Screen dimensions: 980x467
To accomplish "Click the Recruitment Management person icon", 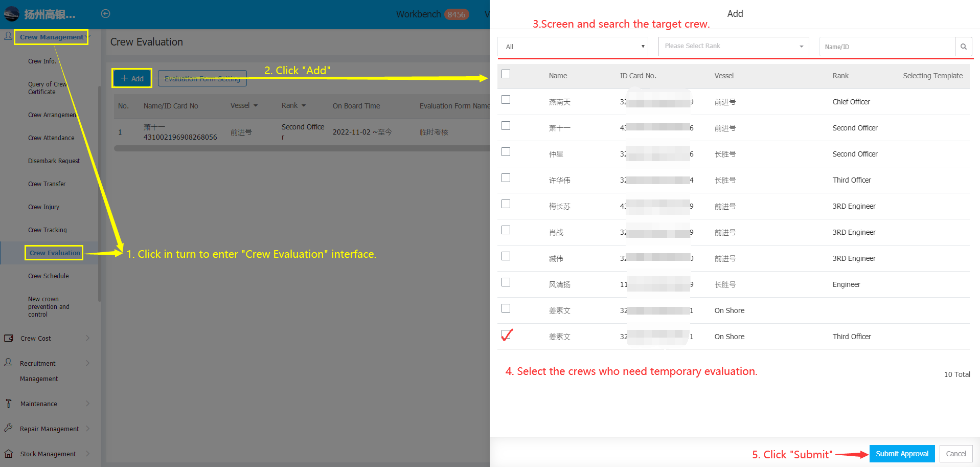I will [x=8, y=363].
